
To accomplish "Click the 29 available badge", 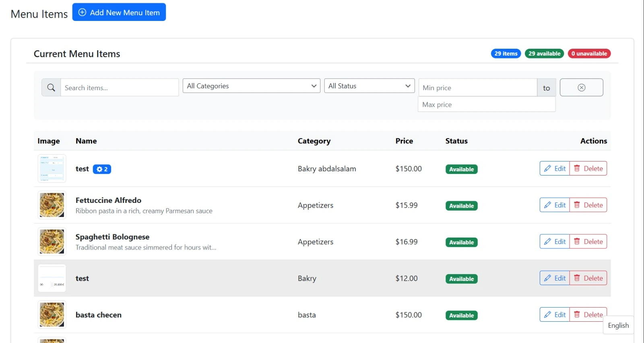I will (544, 54).
